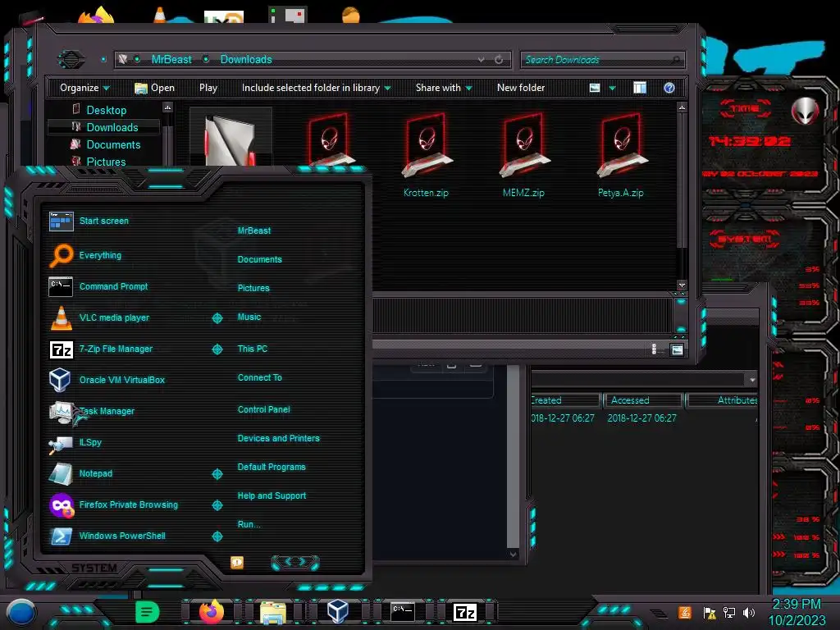Viewport: 840px width, 630px height.
Task: Open the green notes app on taskbar
Action: coord(147,612)
